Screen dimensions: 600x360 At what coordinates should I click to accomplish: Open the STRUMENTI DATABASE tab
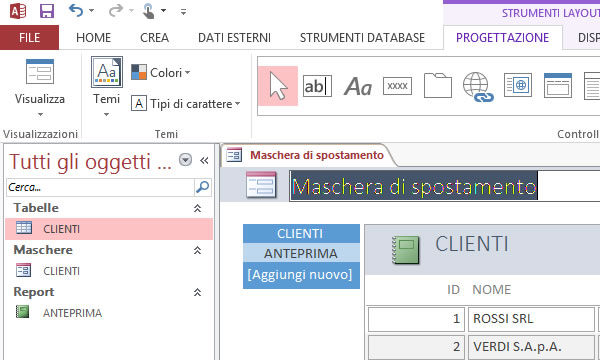tap(362, 37)
